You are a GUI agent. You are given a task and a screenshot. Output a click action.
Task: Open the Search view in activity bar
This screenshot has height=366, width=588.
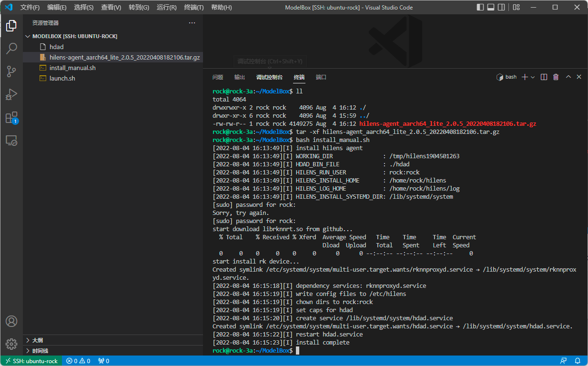click(11, 48)
